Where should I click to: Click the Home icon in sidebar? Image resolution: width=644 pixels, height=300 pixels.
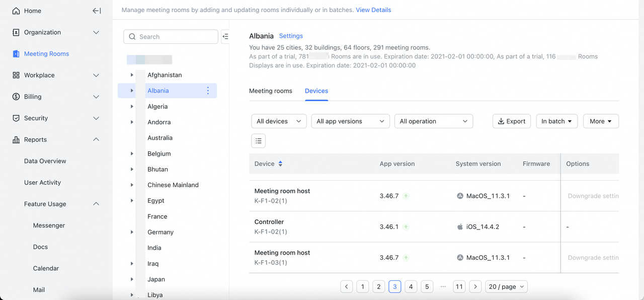click(x=16, y=11)
